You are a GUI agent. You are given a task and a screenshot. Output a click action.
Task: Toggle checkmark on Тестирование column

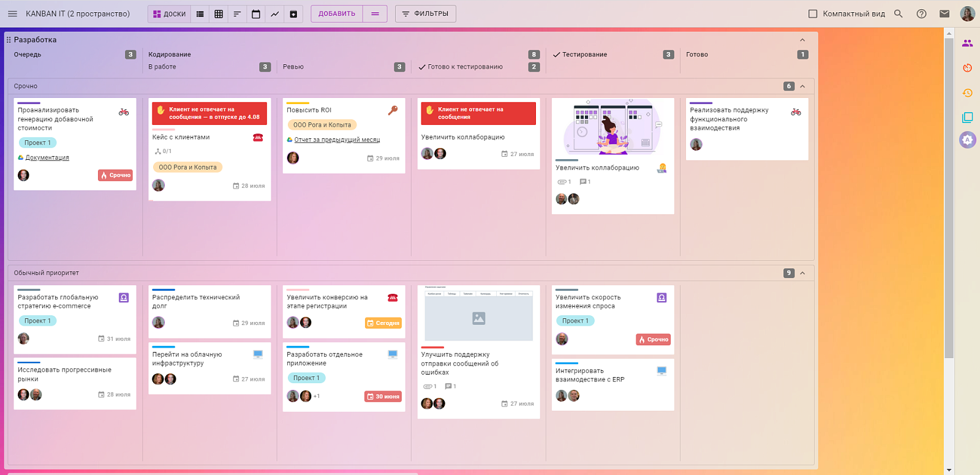click(x=556, y=54)
